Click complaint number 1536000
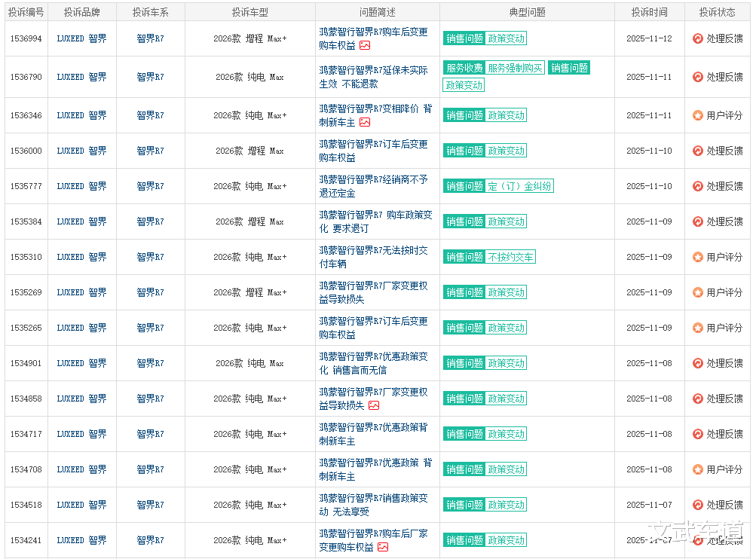Screen dimensions: 756x559 [26, 151]
